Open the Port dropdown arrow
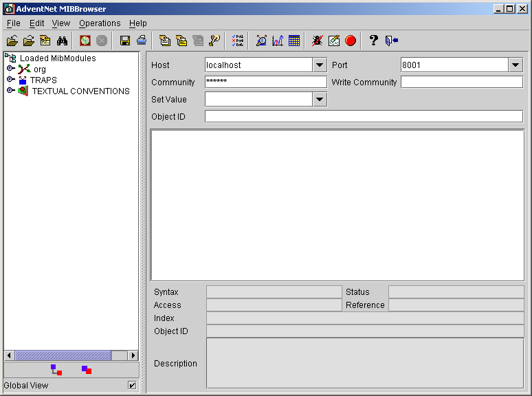The height and width of the screenshot is (396, 532). [516, 65]
